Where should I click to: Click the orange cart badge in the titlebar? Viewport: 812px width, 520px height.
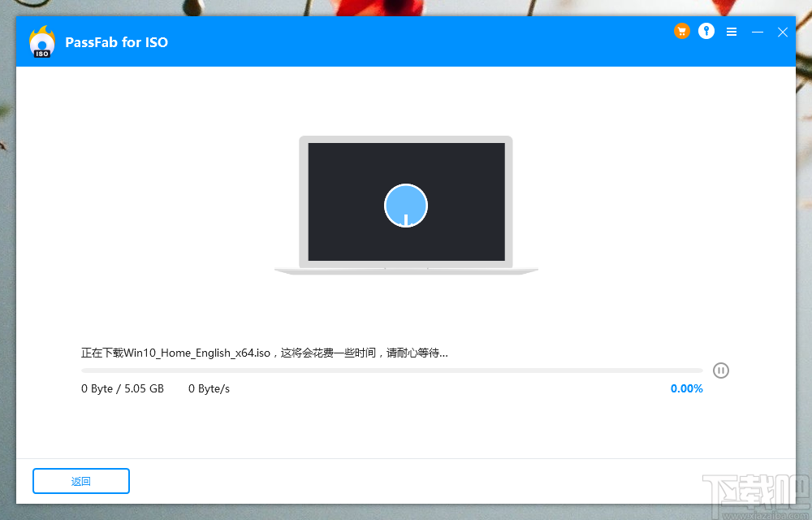pyautogui.click(x=681, y=31)
